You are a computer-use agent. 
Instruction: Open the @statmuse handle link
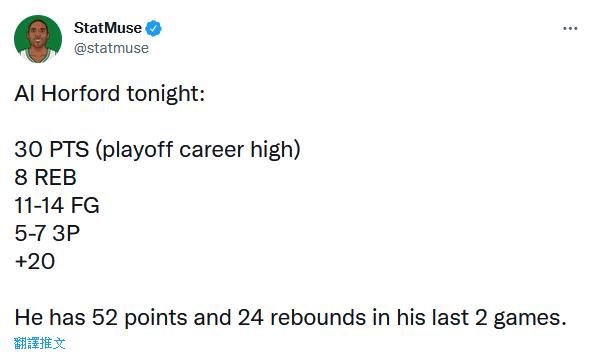tap(111, 49)
